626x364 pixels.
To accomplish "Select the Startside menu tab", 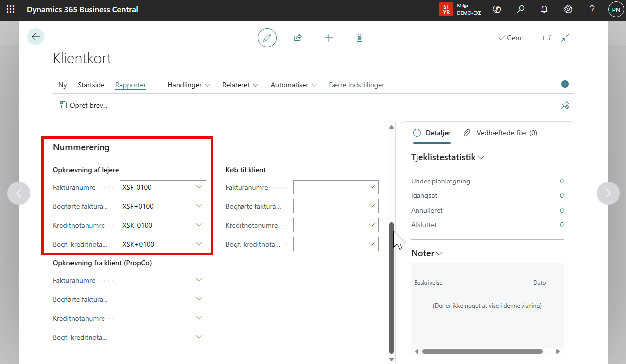I will (x=91, y=85).
